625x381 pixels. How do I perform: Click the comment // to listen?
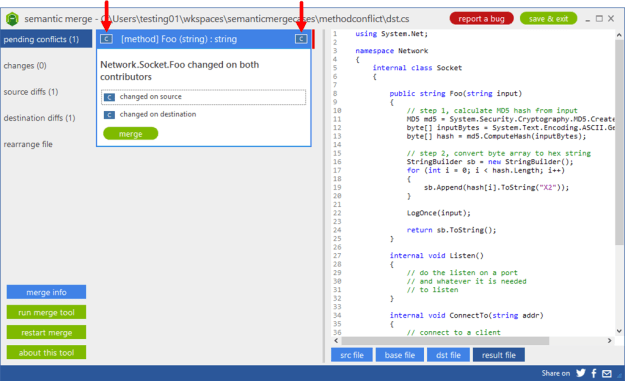tap(432, 290)
